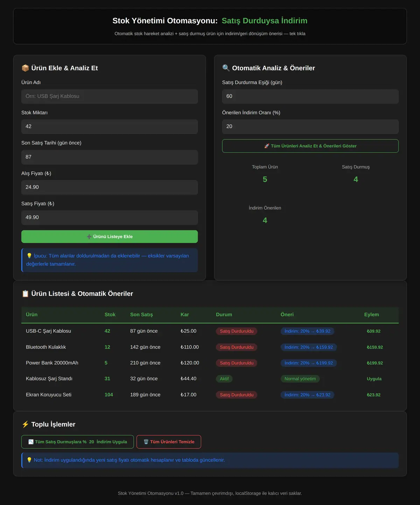Click the rocket icon on the Analiz Et button
The width and height of the screenshot is (420, 505).
(267, 146)
